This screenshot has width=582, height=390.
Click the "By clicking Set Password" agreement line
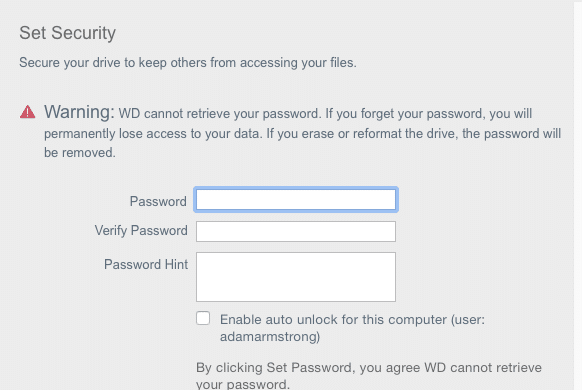pyautogui.click(x=369, y=368)
